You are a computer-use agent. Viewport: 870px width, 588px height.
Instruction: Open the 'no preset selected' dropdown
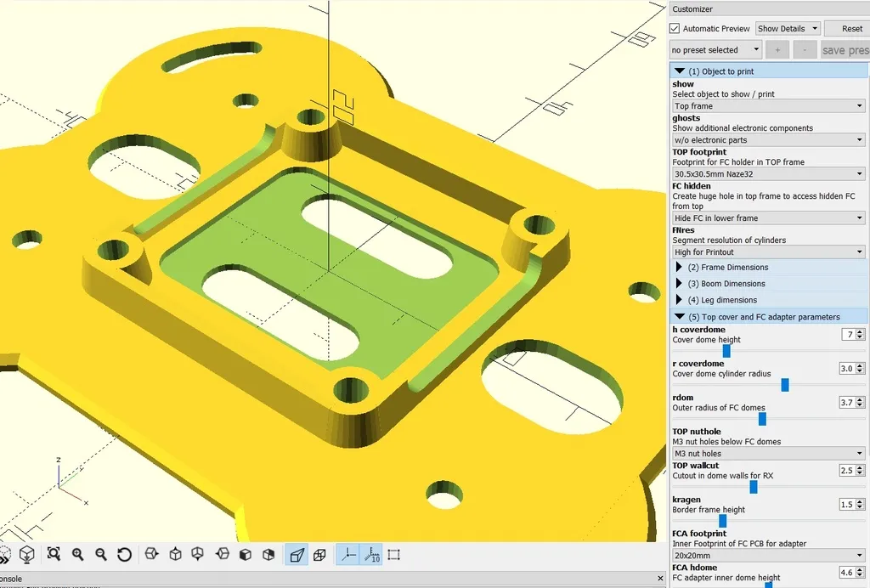(x=715, y=50)
